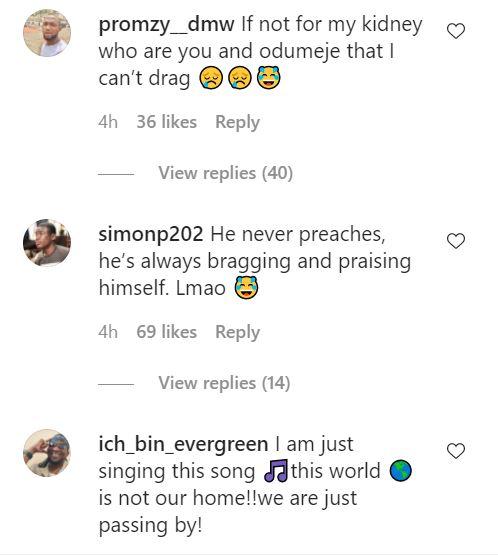Click laughing emoji after Lmao
The image size is (498, 555).
coord(247,287)
